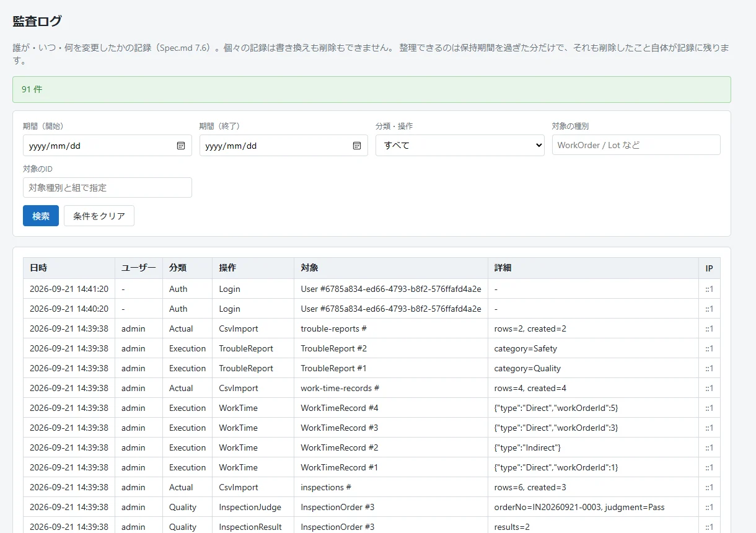Screen dimensions: 756x533
Task: Click the 詳細 column header
Action: [593, 268]
